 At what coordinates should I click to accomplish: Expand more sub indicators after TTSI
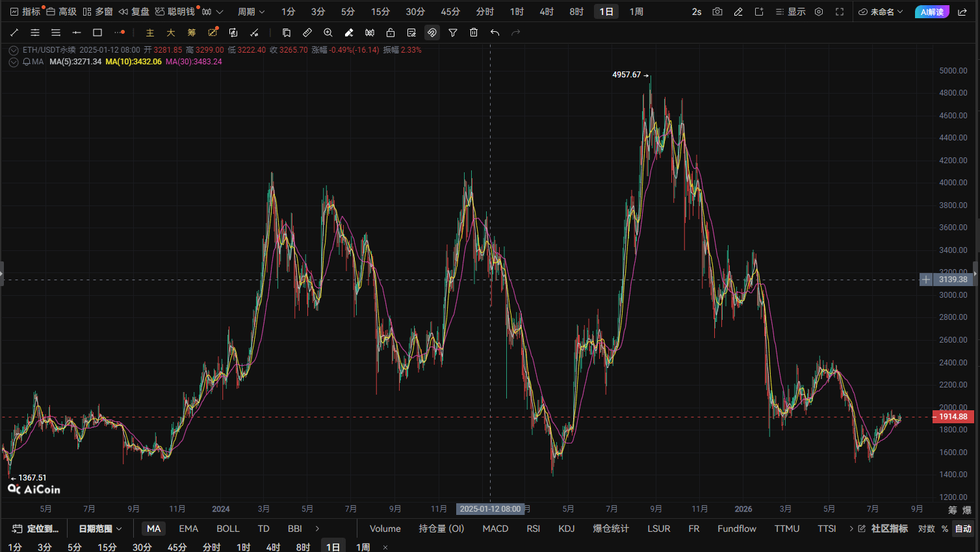[851, 529]
